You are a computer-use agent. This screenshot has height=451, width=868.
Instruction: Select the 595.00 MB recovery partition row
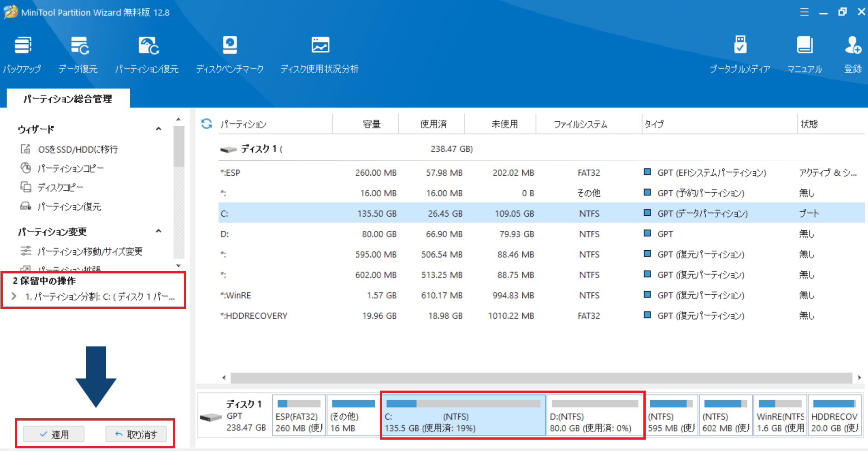(x=541, y=254)
